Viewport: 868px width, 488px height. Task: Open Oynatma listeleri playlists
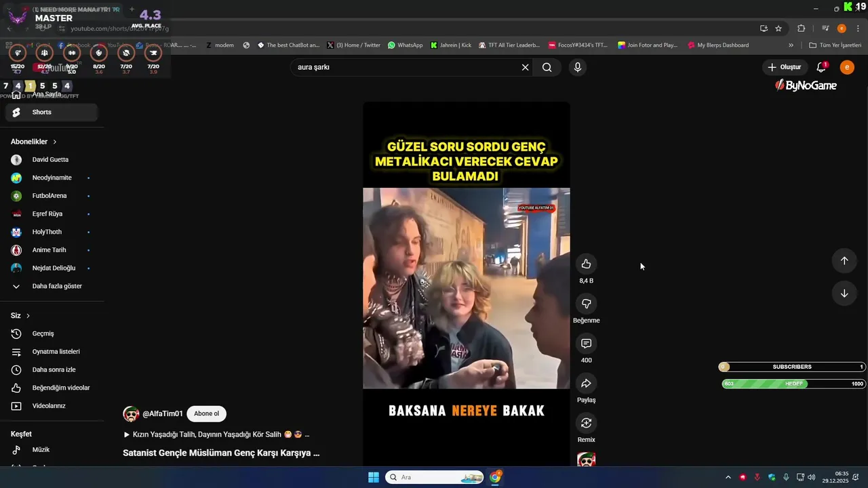point(52,352)
